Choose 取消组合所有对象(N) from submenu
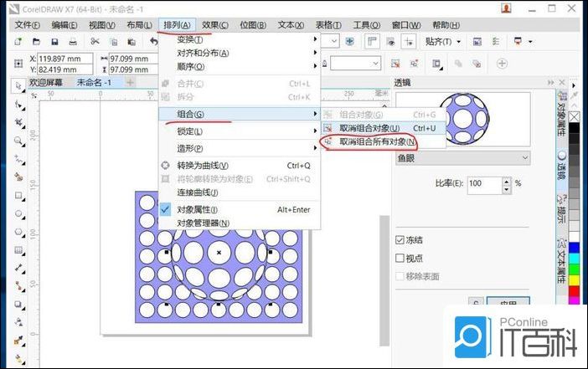The width and height of the screenshot is (588, 369). (384, 141)
